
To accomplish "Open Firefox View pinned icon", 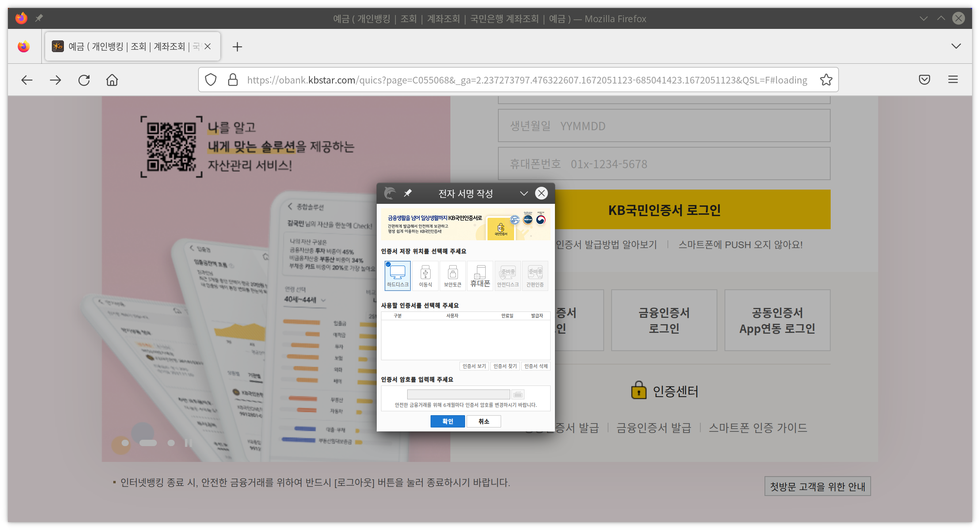I will pyautogui.click(x=24, y=46).
